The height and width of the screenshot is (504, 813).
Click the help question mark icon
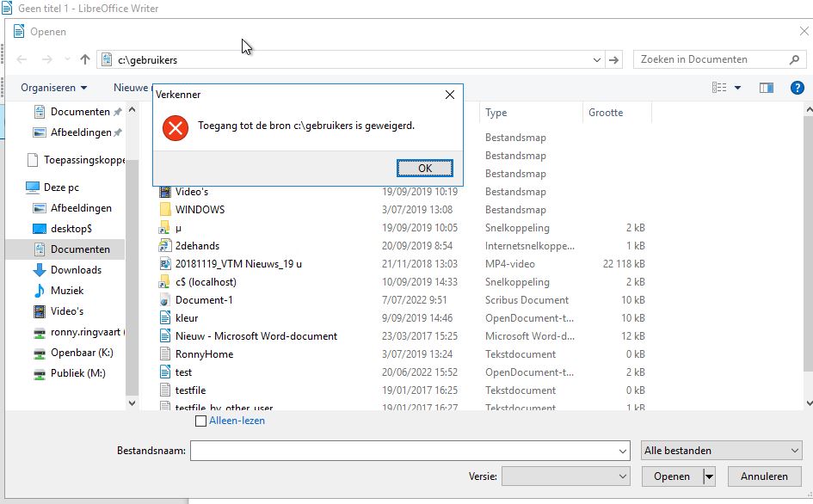pos(797,88)
